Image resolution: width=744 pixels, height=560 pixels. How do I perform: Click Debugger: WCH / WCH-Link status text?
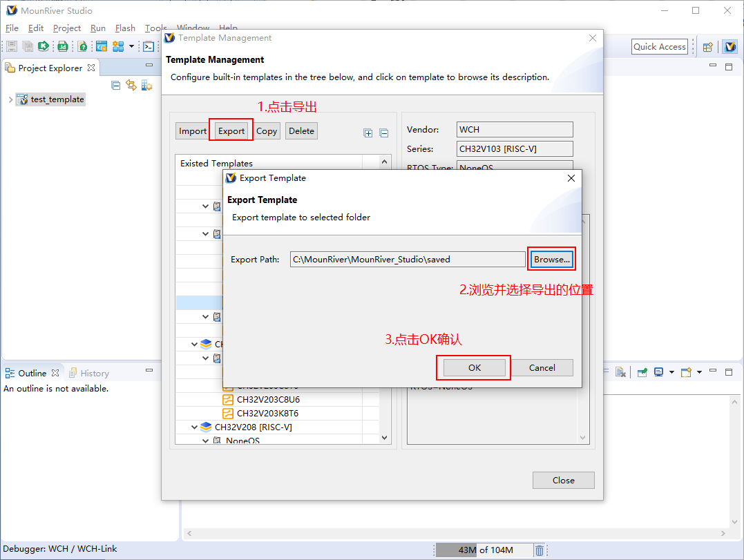pos(60,549)
